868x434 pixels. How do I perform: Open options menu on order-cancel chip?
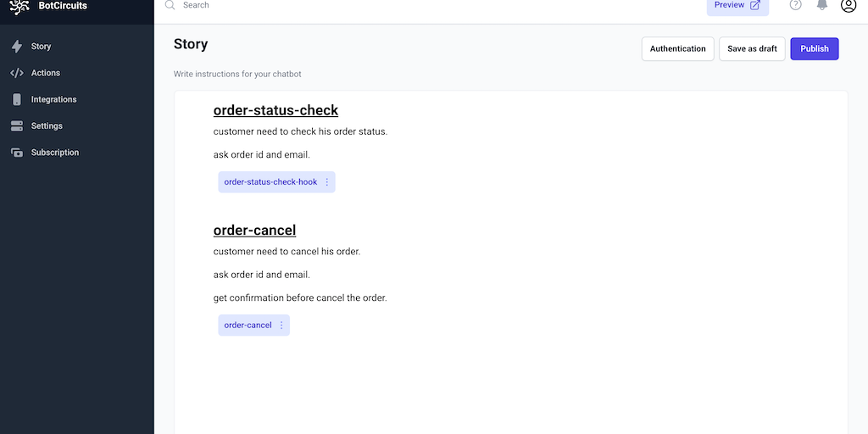click(281, 325)
